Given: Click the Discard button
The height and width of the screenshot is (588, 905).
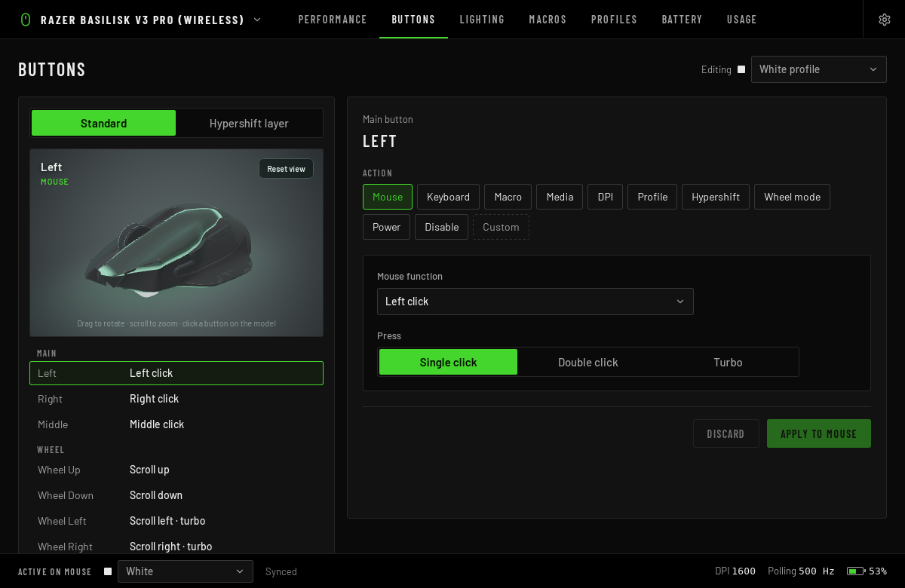Looking at the screenshot, I should tap(726, 433).
